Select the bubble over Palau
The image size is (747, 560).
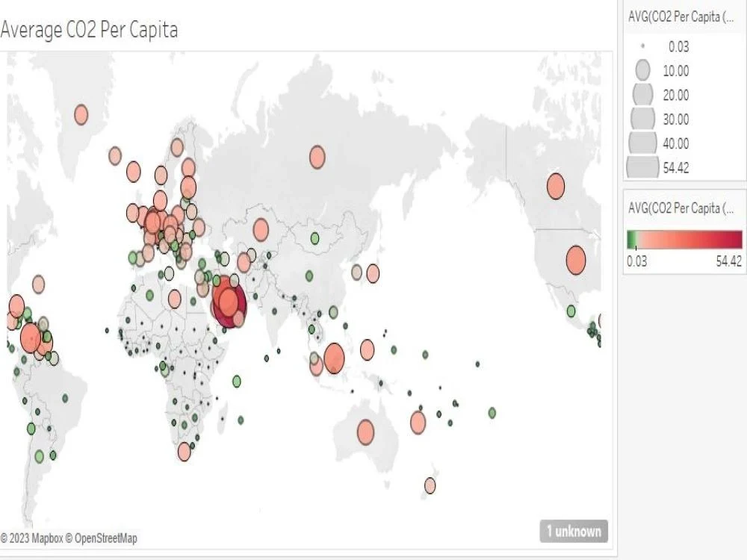coord(367,350)
